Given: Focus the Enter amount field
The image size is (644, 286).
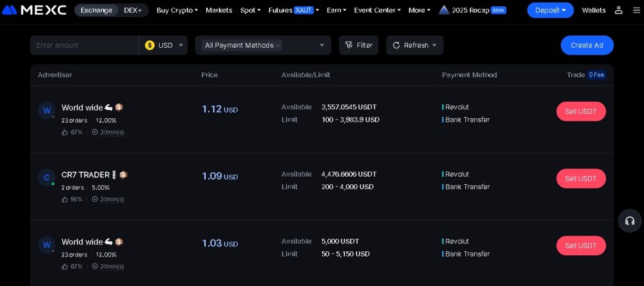Looking at the screenshot, I should [84, 45].
